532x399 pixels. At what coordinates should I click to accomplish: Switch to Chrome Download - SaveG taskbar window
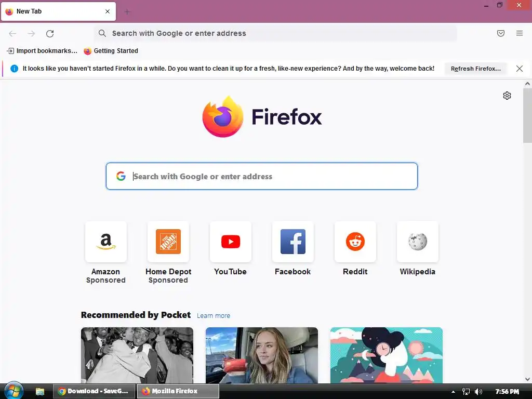pyautogui.click(x=94, y=391)
